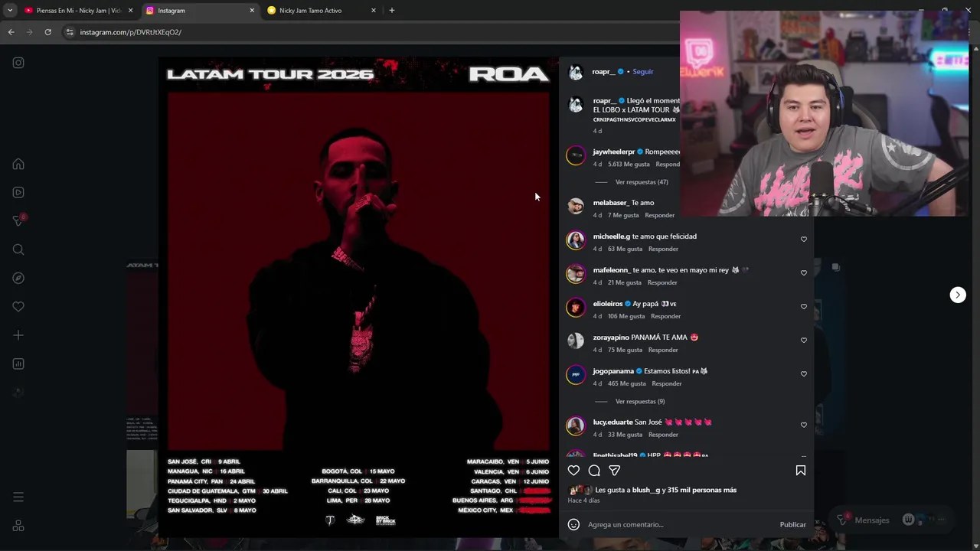Go to the next post with the right arrow
The height and width of the screenshot is (551, 980).
(958, 295)
